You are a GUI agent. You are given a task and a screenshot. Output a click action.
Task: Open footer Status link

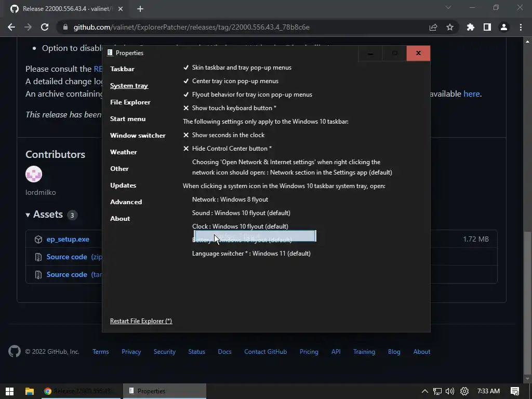[x=197, y=352]
